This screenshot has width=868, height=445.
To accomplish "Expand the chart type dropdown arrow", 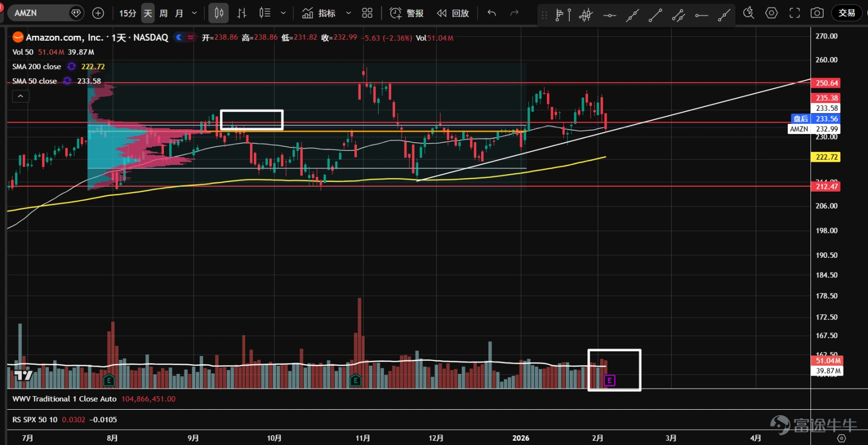I will pos(283,13).
